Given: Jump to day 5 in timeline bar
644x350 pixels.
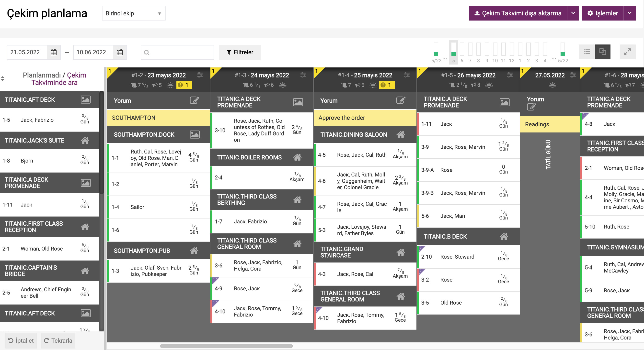Looking at the screenshot, I should (x=453, y=52).
